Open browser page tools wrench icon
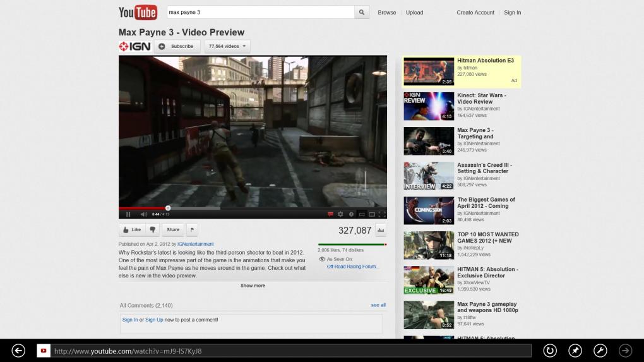The width and height of the screenshot is (644, 362). click(x=600, y=351)
